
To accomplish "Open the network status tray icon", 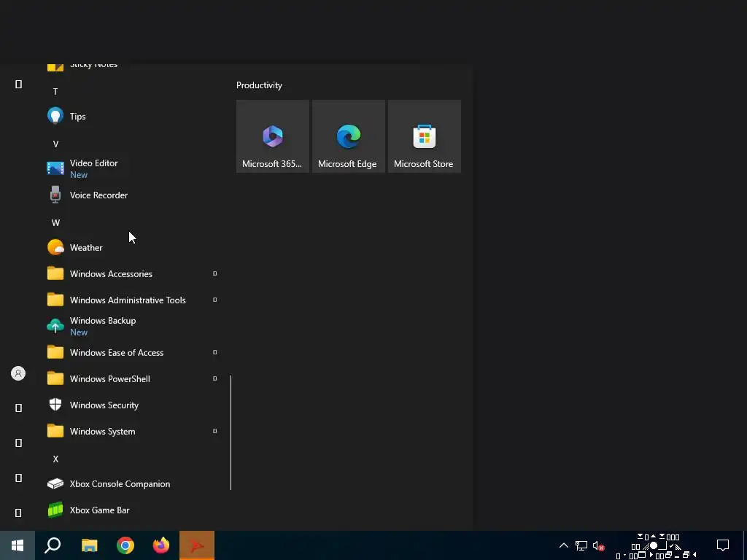I will tap(581, 545).
